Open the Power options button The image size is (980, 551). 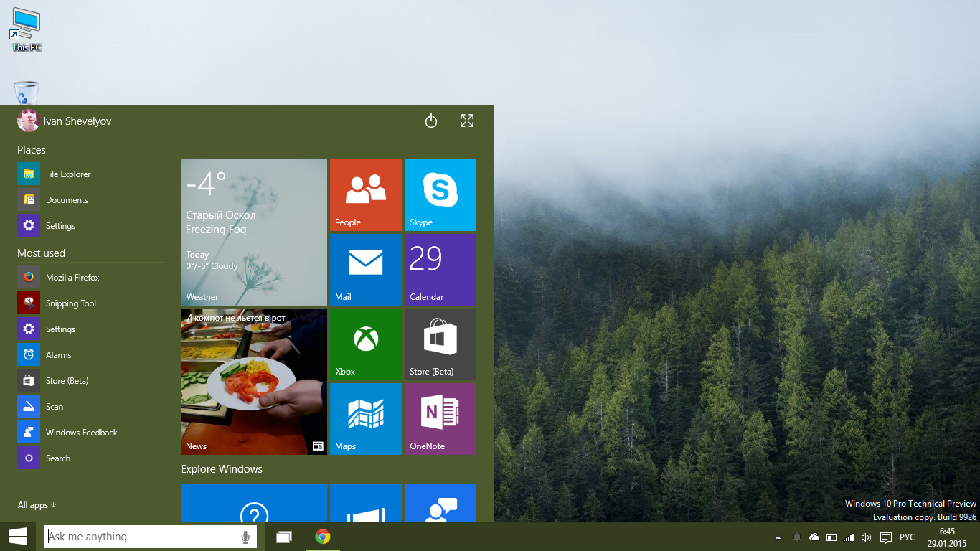point(431,121)
